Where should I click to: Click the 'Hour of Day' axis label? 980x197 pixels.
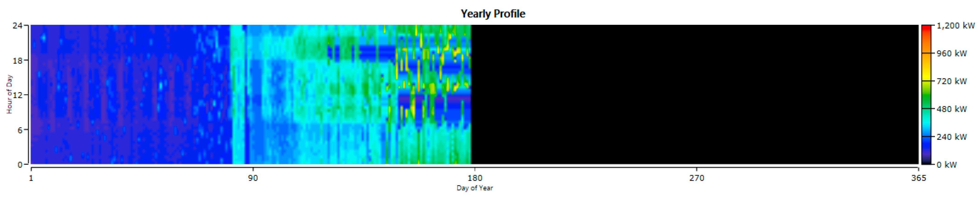point(9,94)
